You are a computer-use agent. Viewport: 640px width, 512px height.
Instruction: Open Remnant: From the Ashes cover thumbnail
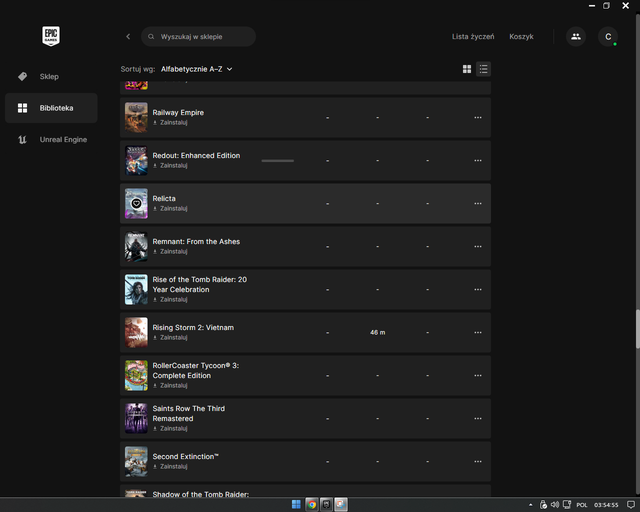click(x=136, y=247)
